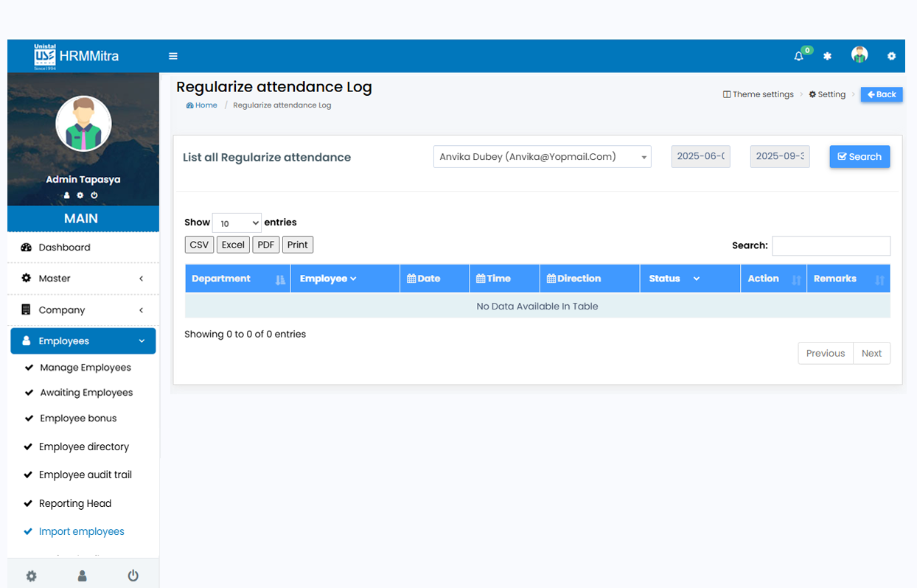Click the user icon in sidebar footer
The image size is (917, 588).
83,576
